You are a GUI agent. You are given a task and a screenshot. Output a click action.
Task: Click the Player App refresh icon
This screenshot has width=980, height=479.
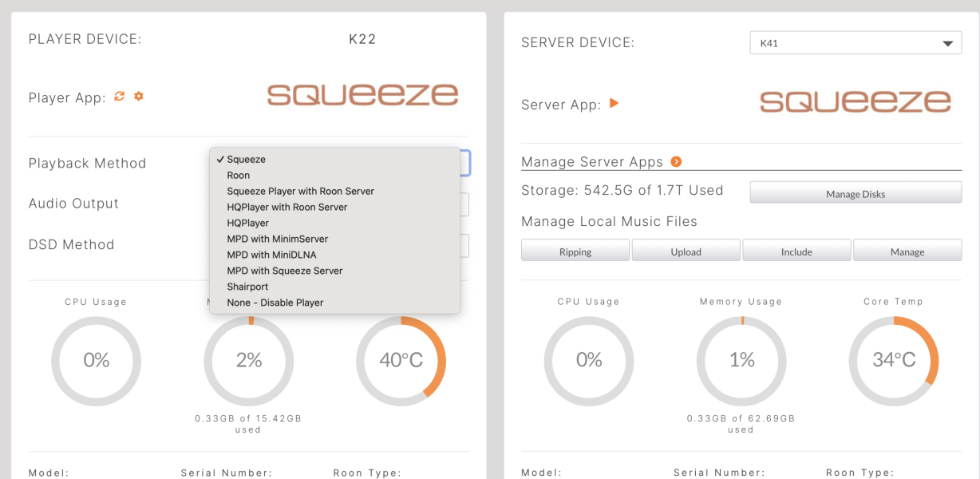(120, 97)
